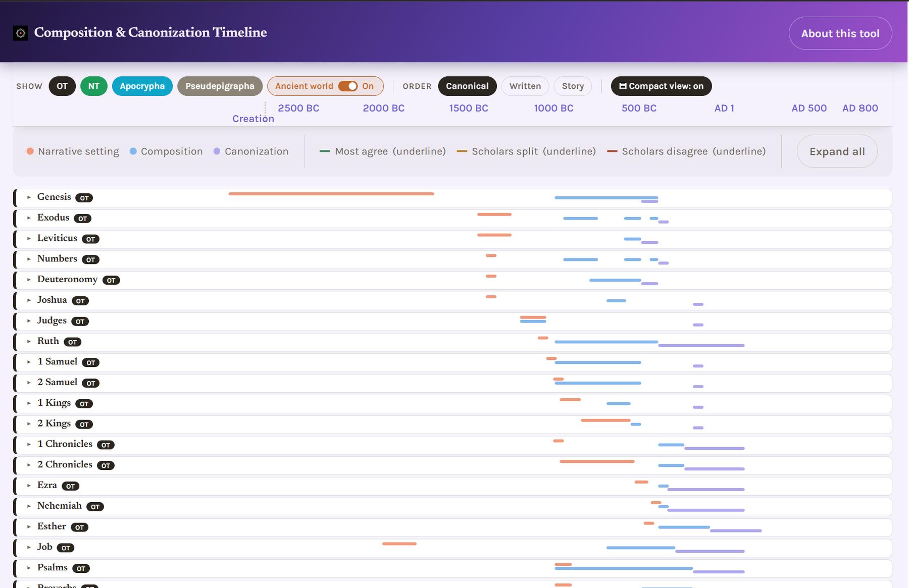This screenshot has height=588, width=909.
Task: Expand the Leviticus row
Action: point(29,238)
